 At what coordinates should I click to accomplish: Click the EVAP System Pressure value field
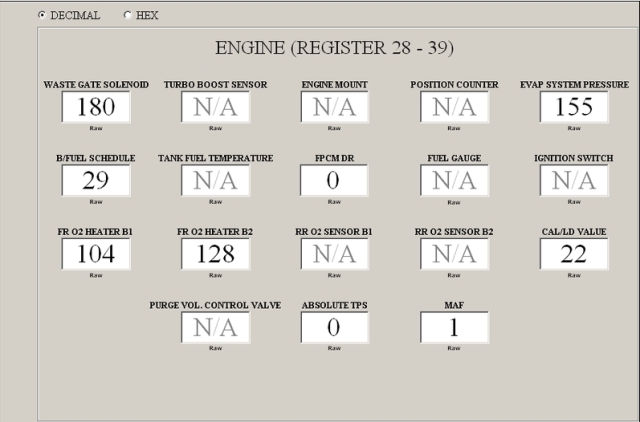(x=573, y=107)
